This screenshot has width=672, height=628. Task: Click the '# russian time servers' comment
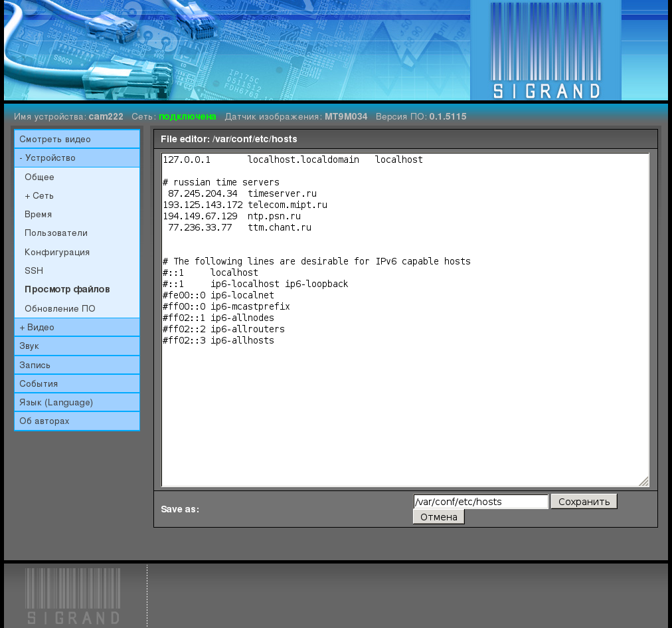coord(221,182)
